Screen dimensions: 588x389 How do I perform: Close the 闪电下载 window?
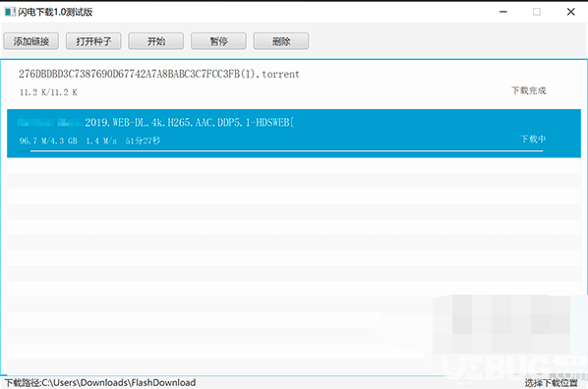point(570,12)
